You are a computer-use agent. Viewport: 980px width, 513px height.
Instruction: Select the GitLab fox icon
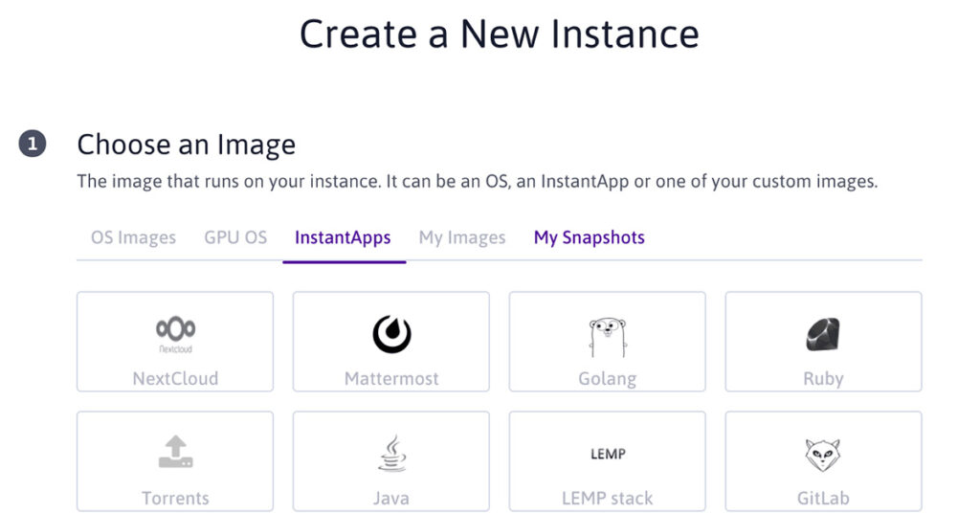(x=823, y=454)
